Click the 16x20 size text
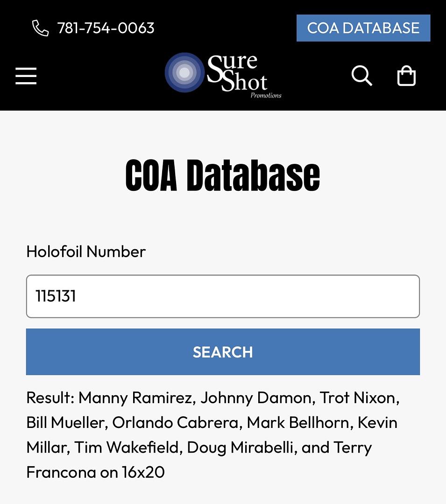The height and width of the screenshot is (504, 446). coord(143,472)
